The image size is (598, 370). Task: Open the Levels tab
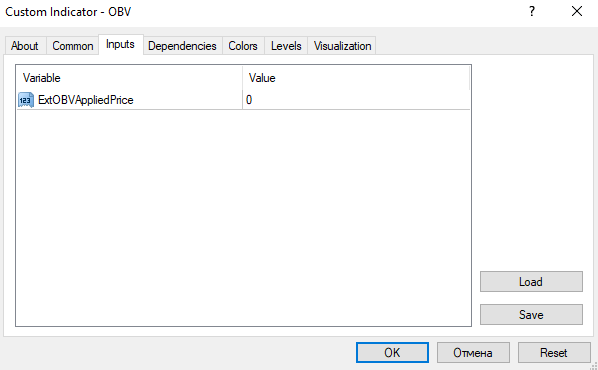click(286, 46)
